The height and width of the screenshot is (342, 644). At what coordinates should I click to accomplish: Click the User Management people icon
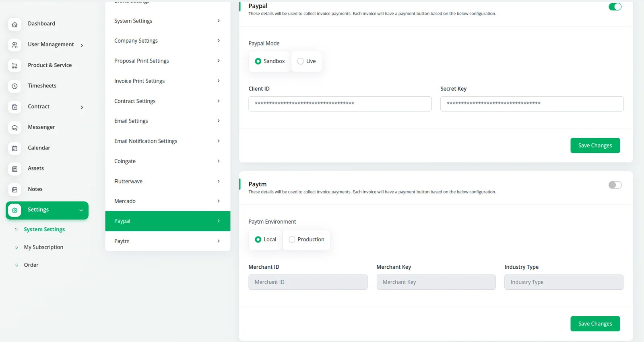pyautogui.click(x=14, y=45)
